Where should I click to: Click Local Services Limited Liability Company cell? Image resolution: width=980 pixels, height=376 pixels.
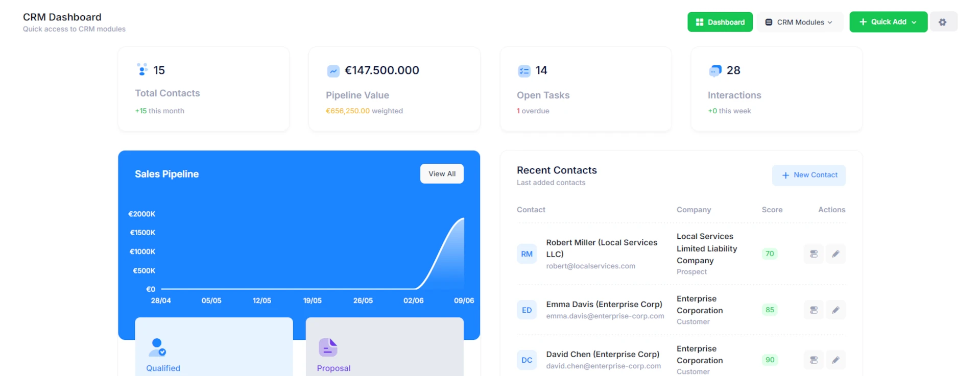coord(707,248)
